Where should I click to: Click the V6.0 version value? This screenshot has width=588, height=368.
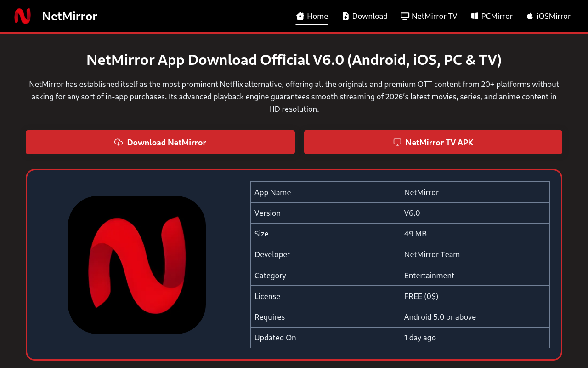click(475, 213)
